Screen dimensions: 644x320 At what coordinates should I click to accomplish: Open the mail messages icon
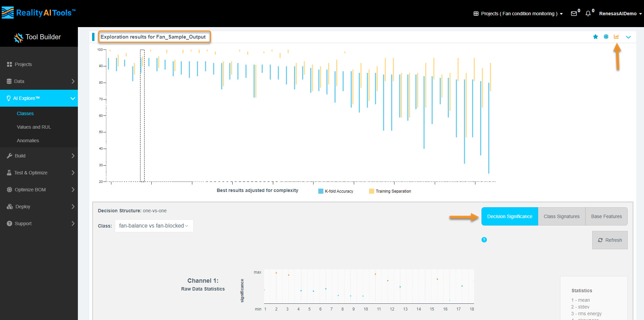pyautogui.click(x=574, y=14)
